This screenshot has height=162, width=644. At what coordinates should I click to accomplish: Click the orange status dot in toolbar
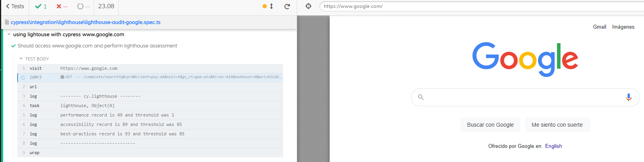(x=265, y=6)
